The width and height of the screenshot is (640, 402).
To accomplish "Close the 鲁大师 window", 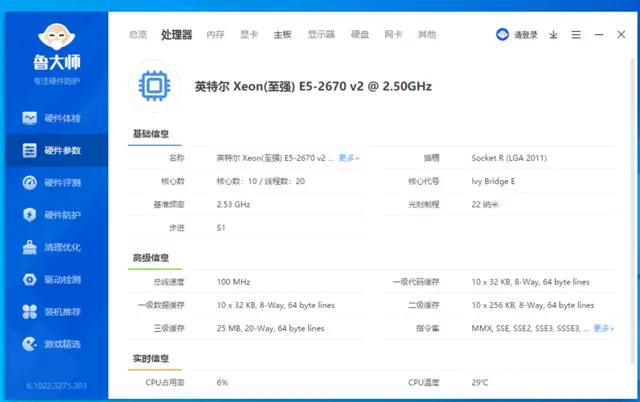I will click(621, 34).
